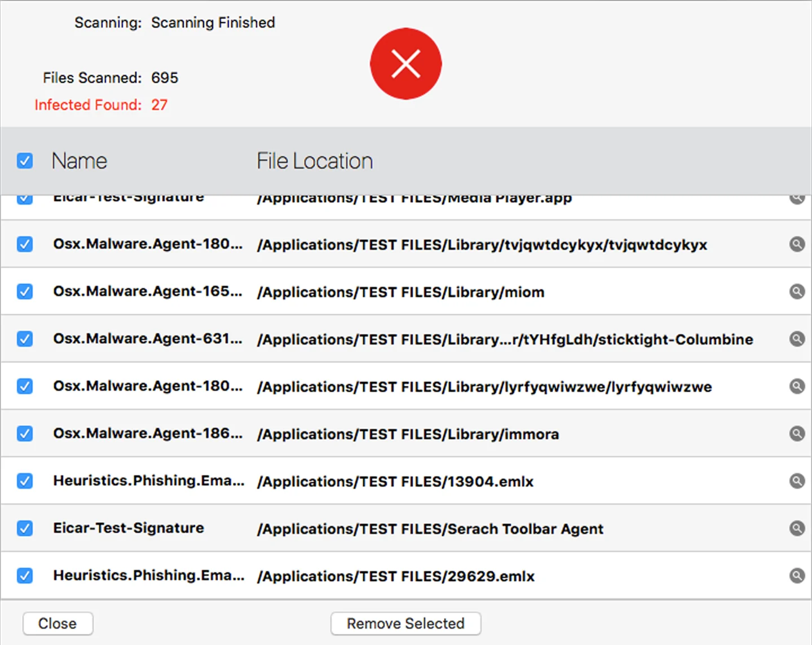Select Osx.Malware.Agent-631... threat name

(148, 339)
